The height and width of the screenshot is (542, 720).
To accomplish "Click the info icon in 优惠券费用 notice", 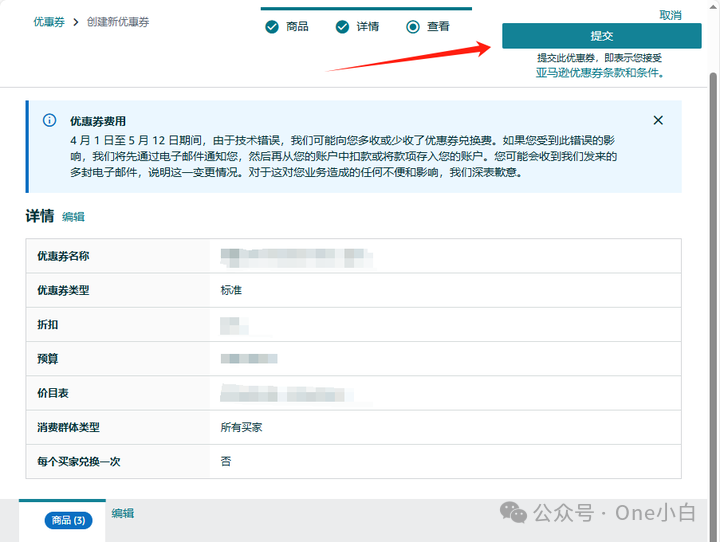I will click(x=50, y=121).
